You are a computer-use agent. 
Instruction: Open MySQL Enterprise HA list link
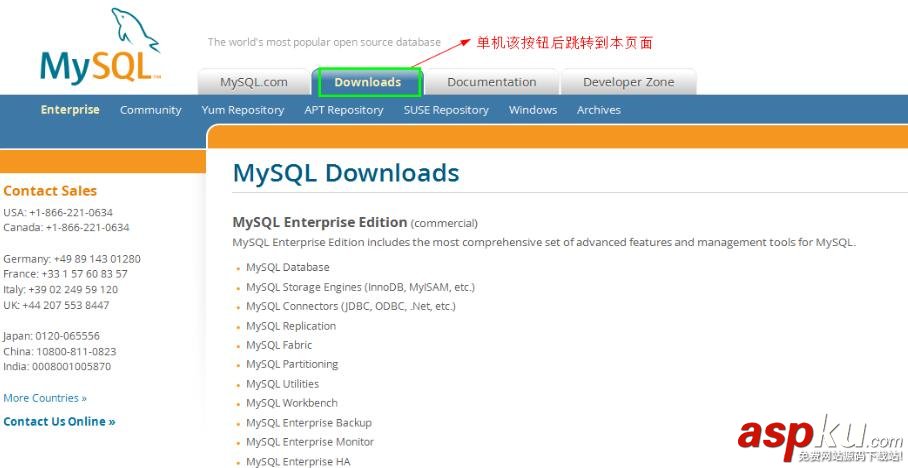(x=298, y=461)
